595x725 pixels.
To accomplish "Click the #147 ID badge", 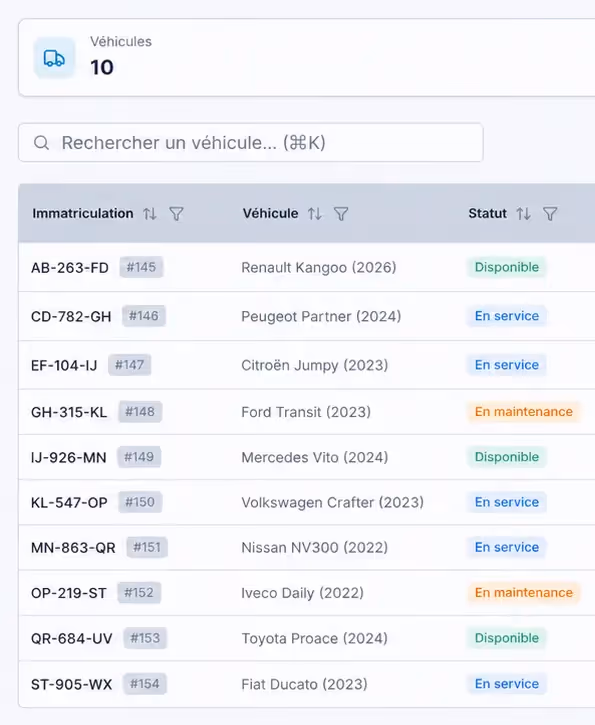I will pyautogui.click(x=129, y=365).
